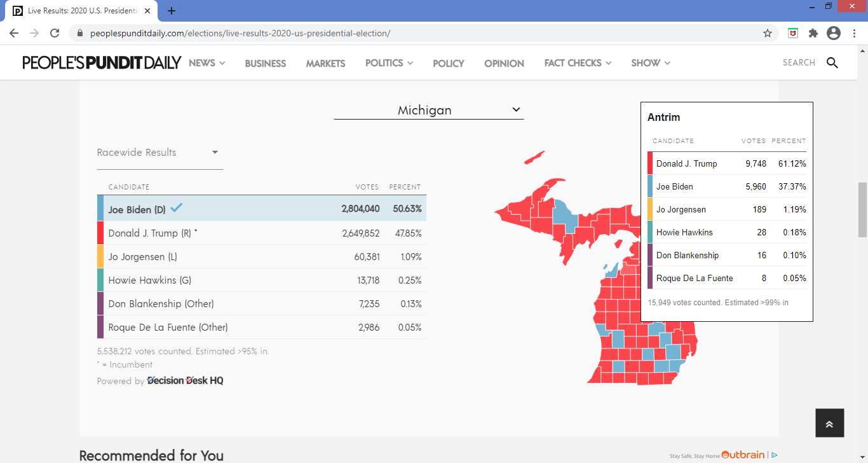The image size is (868, 463).
Task: Click the Recommended for You heading
Action: coord(151,455)
